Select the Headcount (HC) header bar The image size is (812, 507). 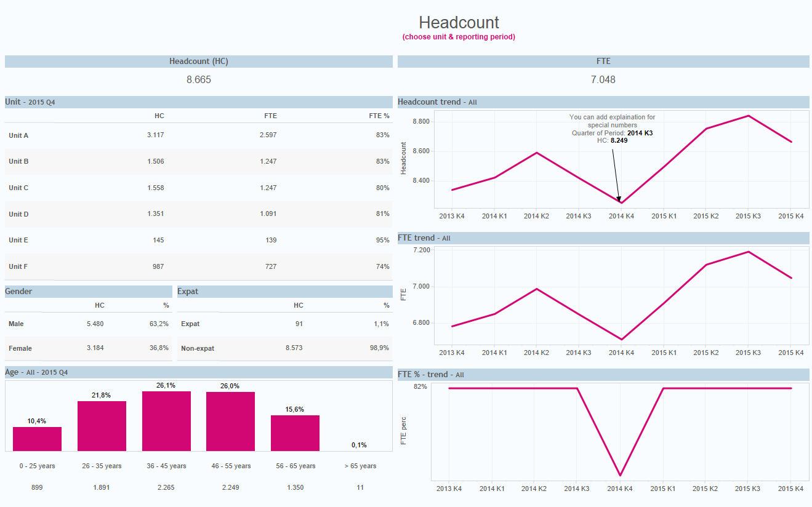click(x=199, y=62)
